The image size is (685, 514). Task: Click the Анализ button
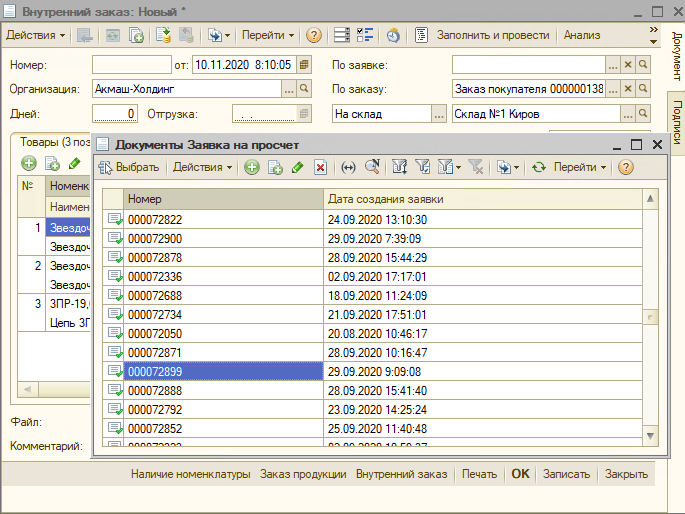[582, 35]
